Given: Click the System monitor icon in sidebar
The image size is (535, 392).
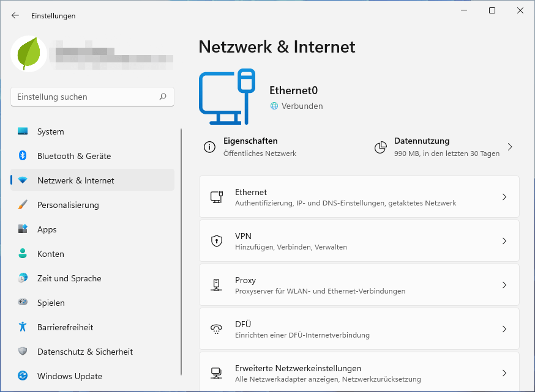Looking at the screenshot, I should tap(23, 131).
